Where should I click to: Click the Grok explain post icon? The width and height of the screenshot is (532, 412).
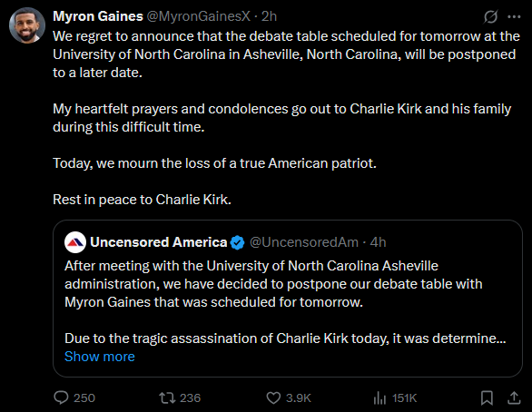(x=490, y=16)
